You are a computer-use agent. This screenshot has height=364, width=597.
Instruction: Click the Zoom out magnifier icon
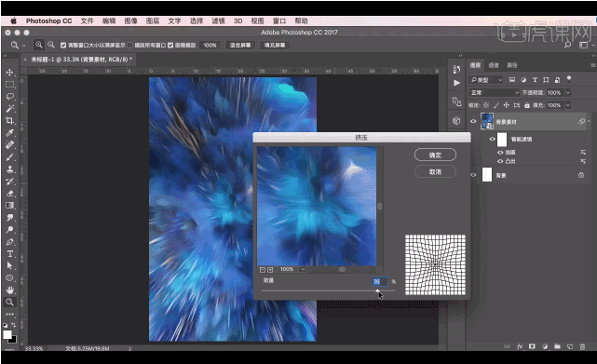50,45
